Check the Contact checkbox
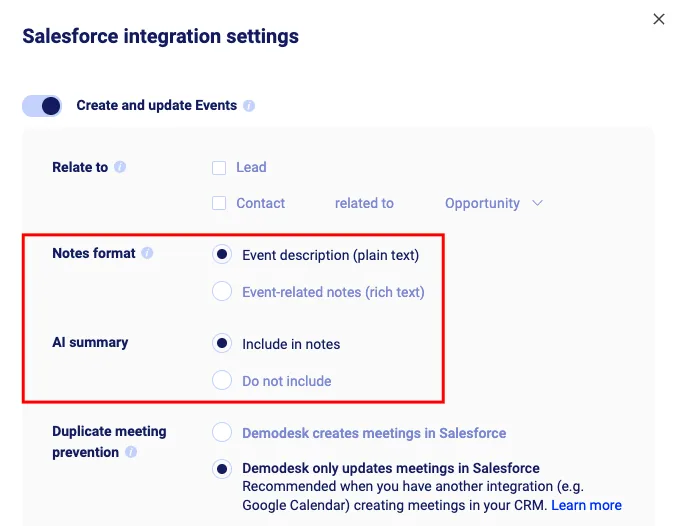The image size is (676, 526). (x=219, y=203)
